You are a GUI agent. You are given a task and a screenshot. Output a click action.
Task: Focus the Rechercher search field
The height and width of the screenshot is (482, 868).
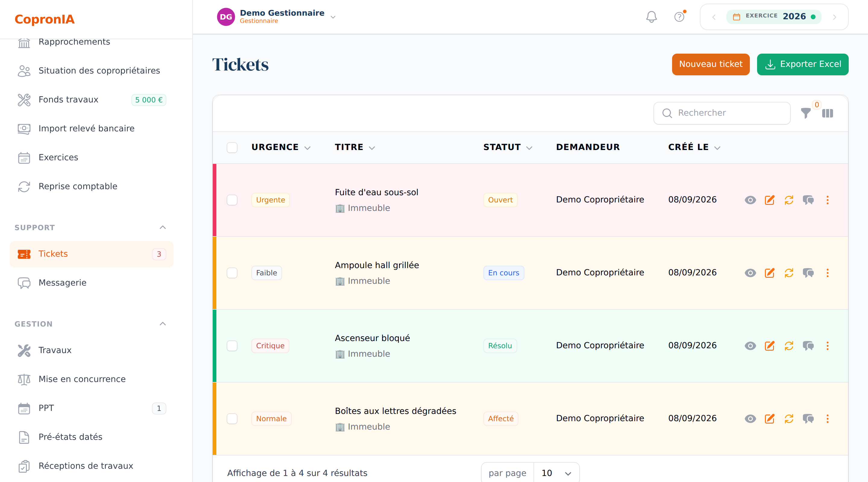click(x=722, y=113)
